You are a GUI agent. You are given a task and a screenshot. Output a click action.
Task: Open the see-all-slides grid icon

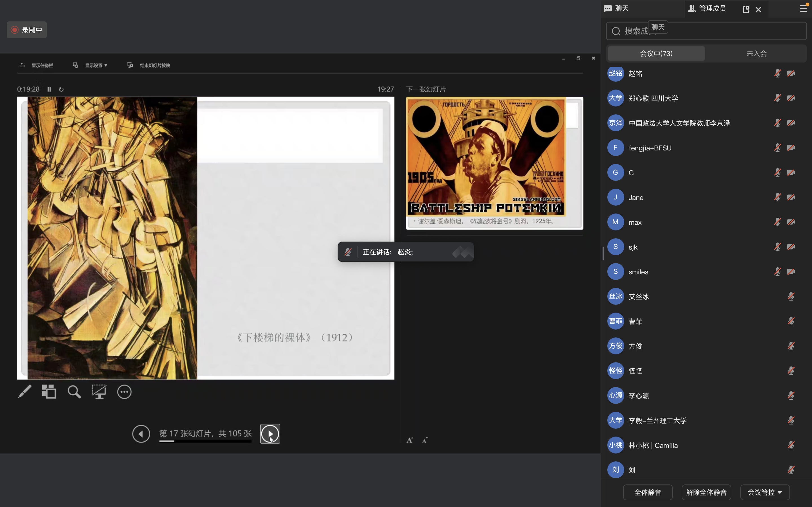point(49,392)
